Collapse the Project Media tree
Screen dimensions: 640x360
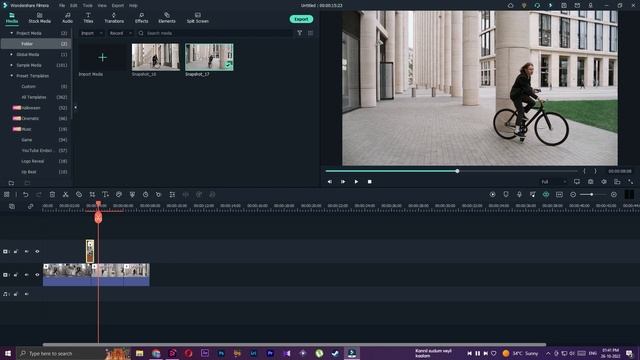pyautogui.click(x=11, y=33)
